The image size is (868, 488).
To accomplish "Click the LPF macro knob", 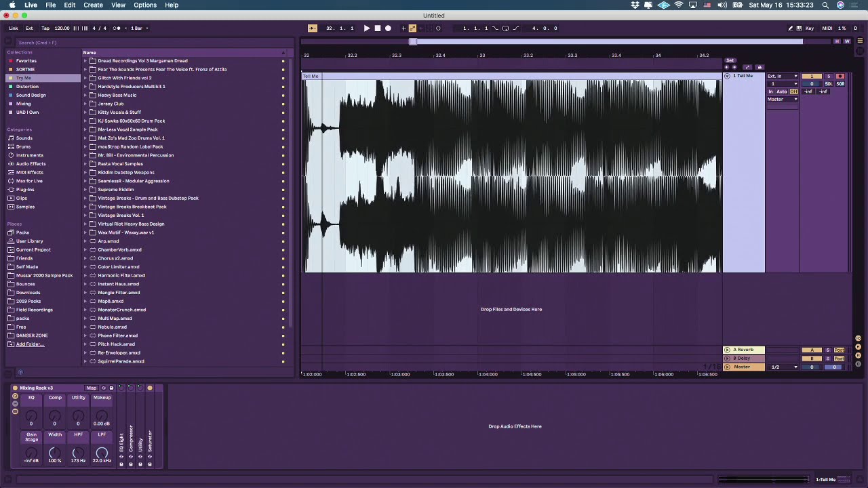I will point(102,451).
